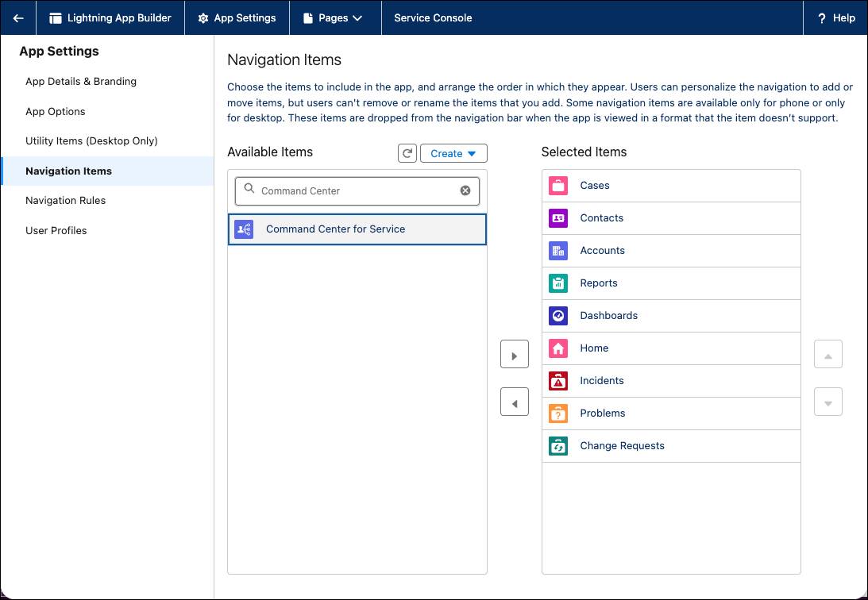This screenshot has height=600, width=868.
Task: Select Command Center for Service item
Action: click(357, 229)
